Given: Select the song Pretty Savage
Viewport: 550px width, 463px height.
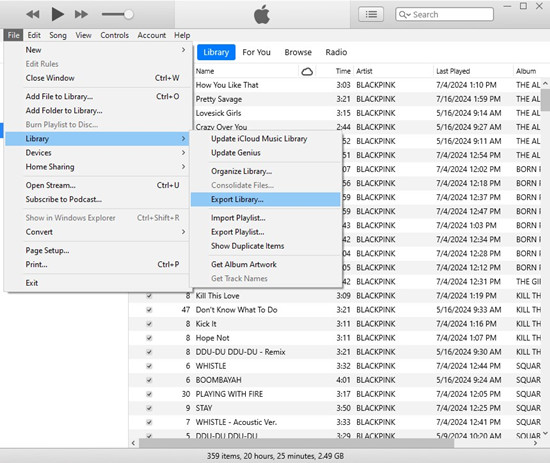Looking at the screenshot, I should pyautogui.click(x=219, y=99).
